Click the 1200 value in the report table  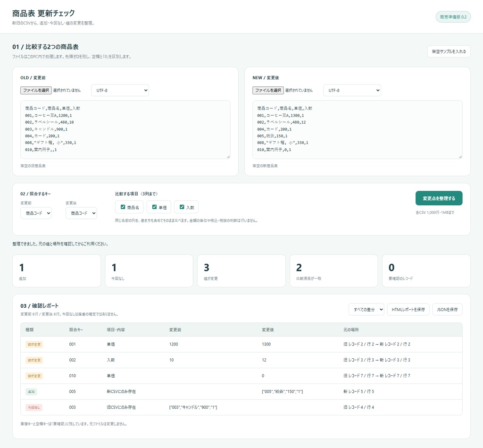[174, 345]
